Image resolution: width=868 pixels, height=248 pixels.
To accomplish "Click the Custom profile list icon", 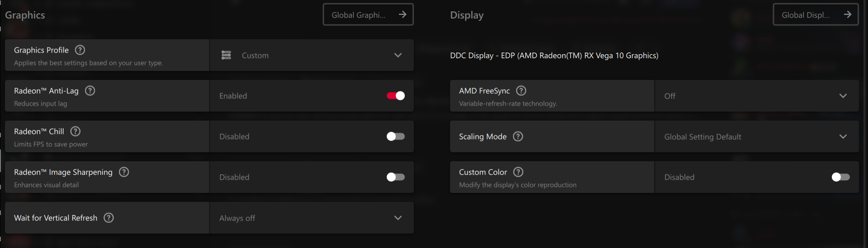I will (226, 55).
